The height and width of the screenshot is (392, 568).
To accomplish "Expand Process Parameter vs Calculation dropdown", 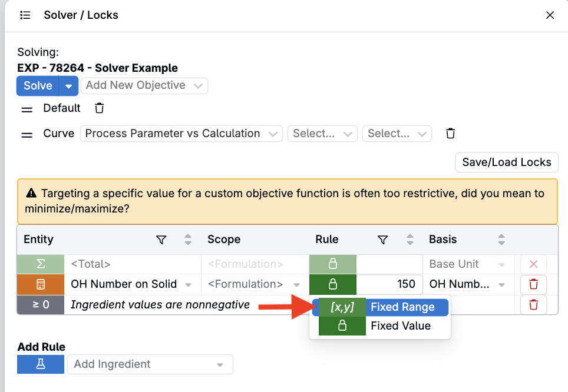I will click(x=181, y=134).
